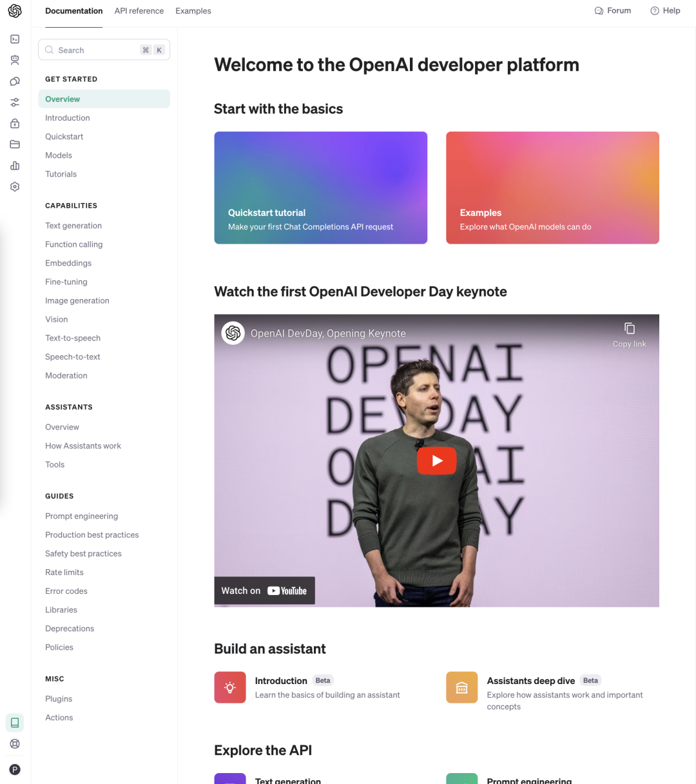Click the Introduction heading under Build an assistant
The width and height of the screenshot is (696, 784).
point(281,681)
